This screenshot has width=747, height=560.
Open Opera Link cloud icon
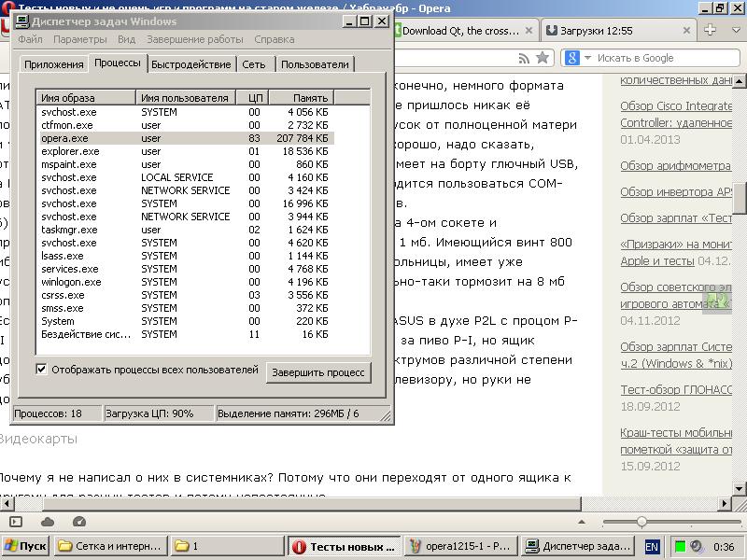tap(48, 522)
